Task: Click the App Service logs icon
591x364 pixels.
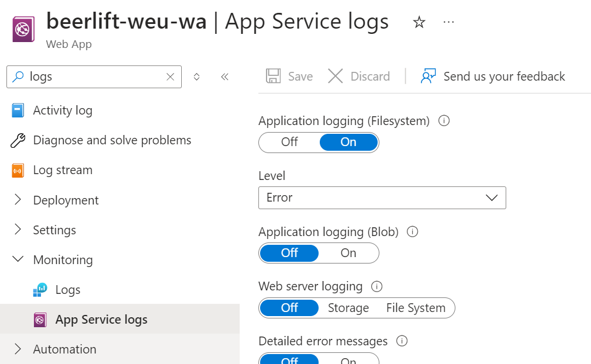Action: pos(39,319)
